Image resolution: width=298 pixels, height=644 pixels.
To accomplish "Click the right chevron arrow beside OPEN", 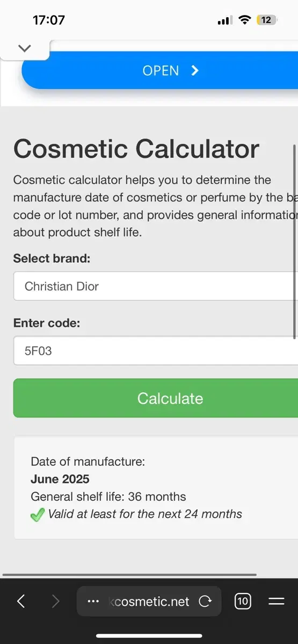I will pos(195,70).
